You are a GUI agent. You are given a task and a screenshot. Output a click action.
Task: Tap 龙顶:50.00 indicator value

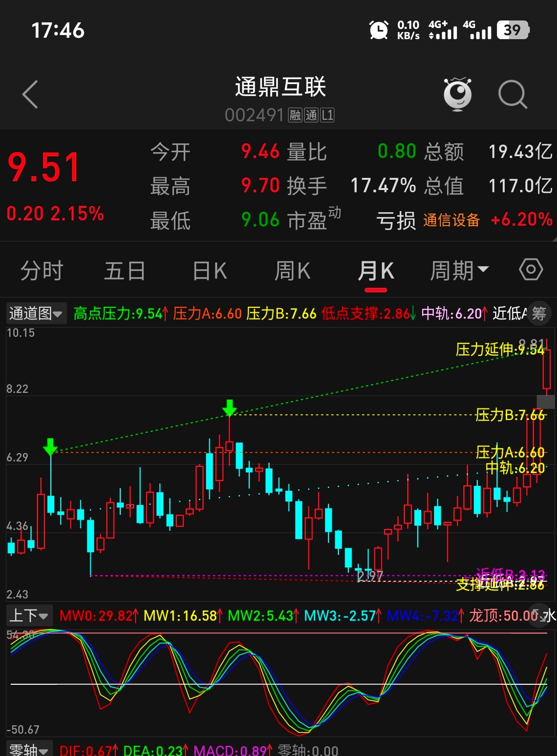point(504,615)
